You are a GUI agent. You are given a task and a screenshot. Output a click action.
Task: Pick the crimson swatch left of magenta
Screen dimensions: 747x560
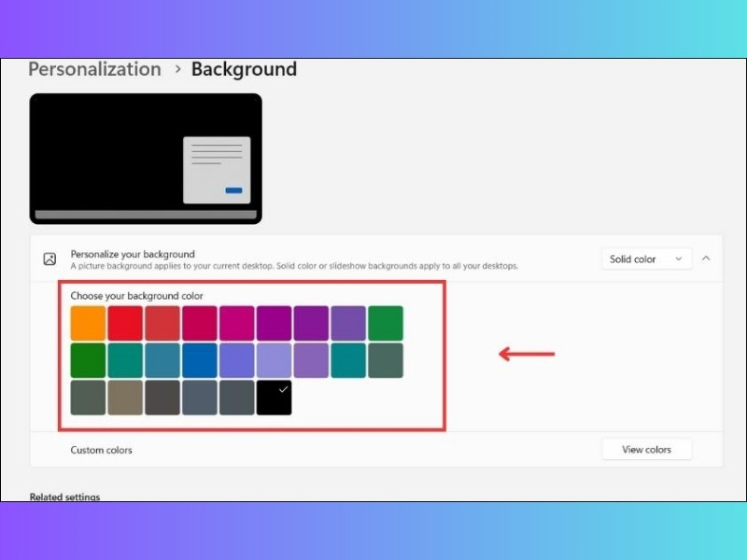tap(200, 323)
